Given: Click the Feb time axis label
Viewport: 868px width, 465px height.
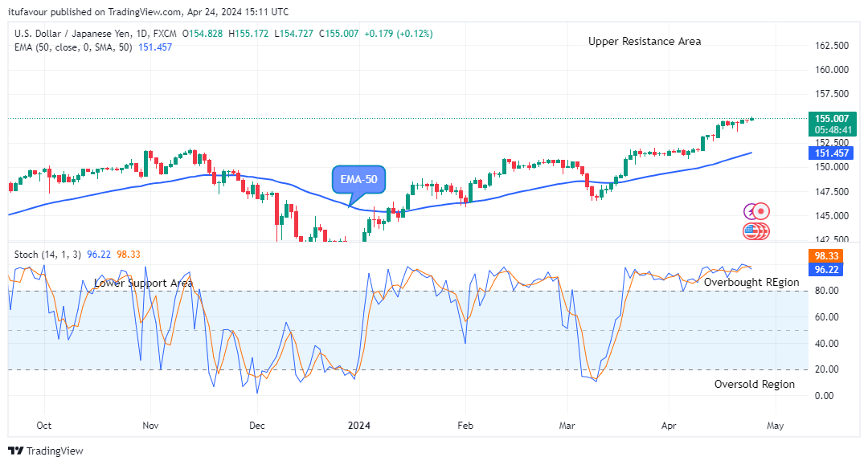Looking at the screenshot, I should click(x=465, y=425).
